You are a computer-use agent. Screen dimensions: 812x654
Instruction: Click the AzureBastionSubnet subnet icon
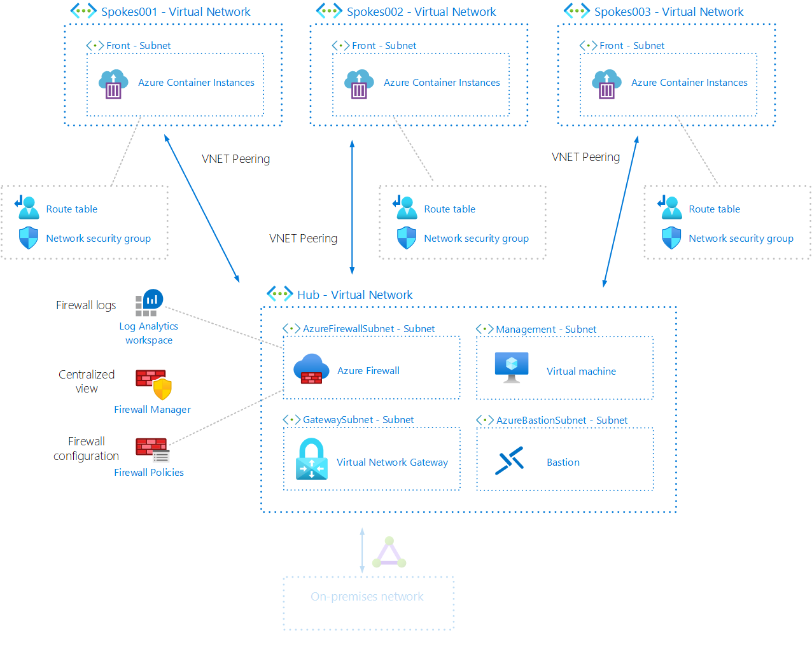tap(485, 420)
